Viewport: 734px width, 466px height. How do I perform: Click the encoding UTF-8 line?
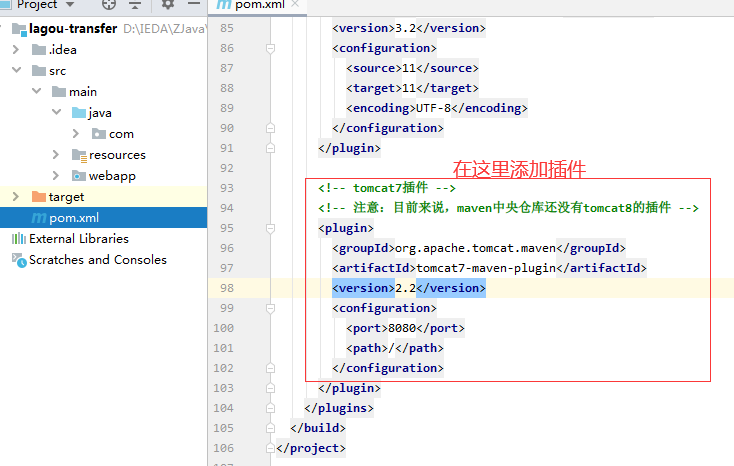tap(437, 108)
